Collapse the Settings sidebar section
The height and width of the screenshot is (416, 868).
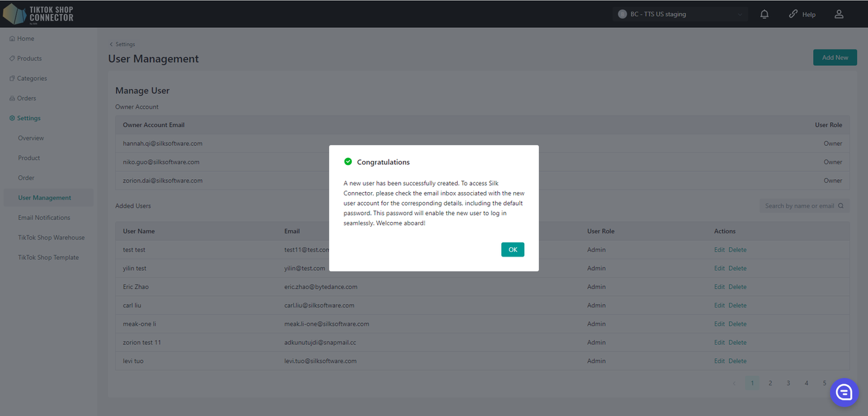click(x=28, y=118)
